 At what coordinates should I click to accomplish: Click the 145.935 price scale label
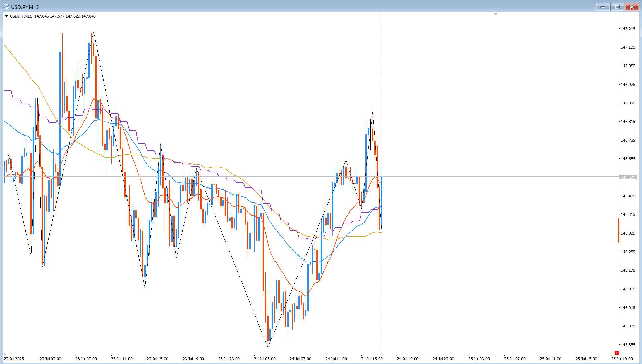click(628, 326)
